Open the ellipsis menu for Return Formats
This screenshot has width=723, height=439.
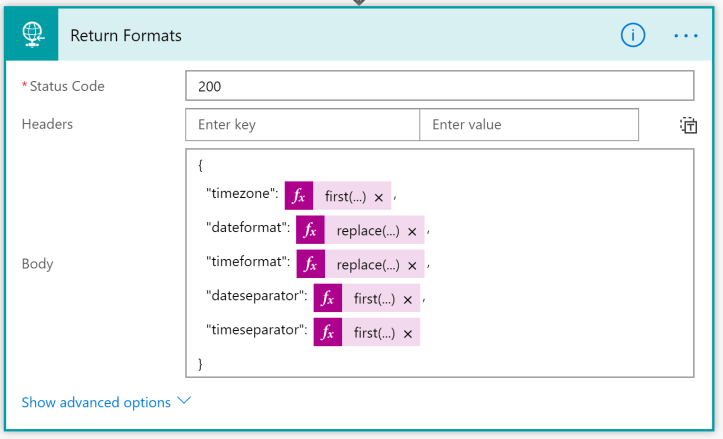click(686, 35)
